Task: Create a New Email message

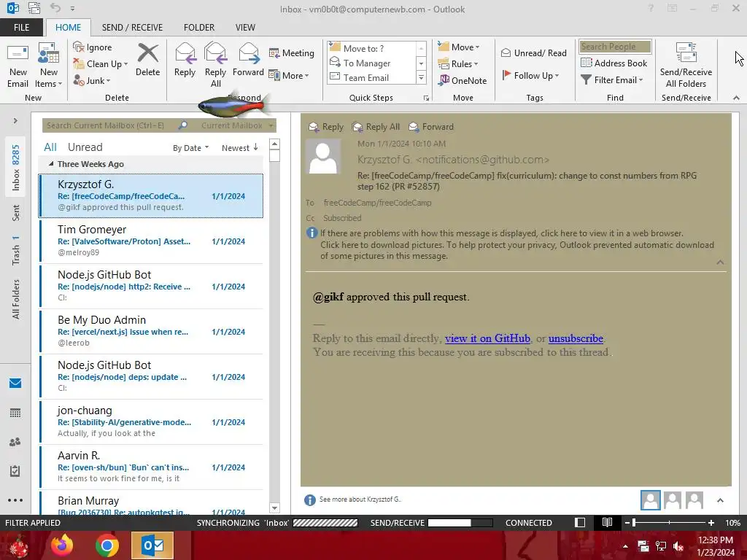Action: (18, 66)
